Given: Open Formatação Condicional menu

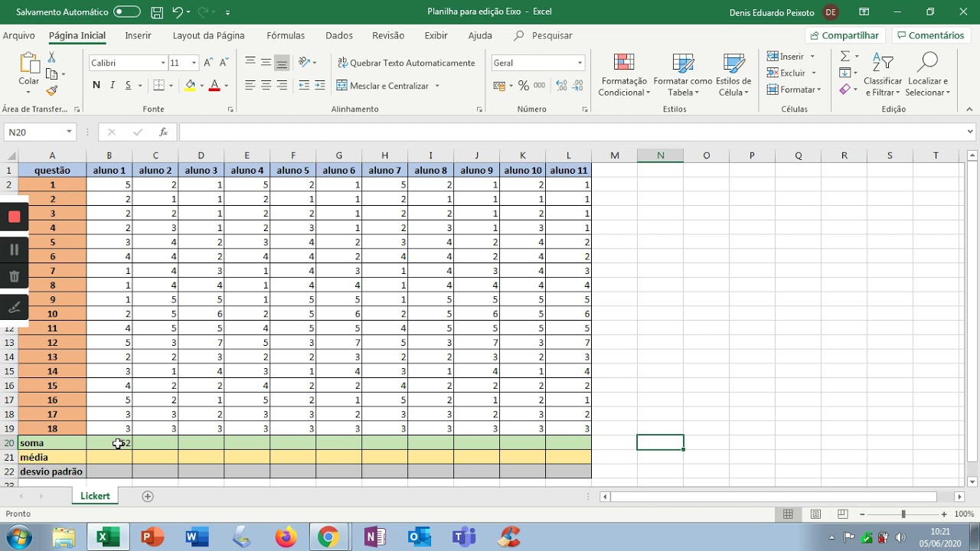Looking at the screenshot, I should [623, 75].
